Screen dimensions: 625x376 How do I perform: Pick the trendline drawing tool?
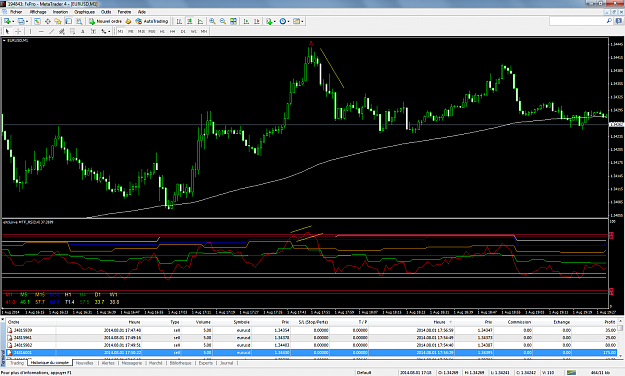click(x=51, y=31)
